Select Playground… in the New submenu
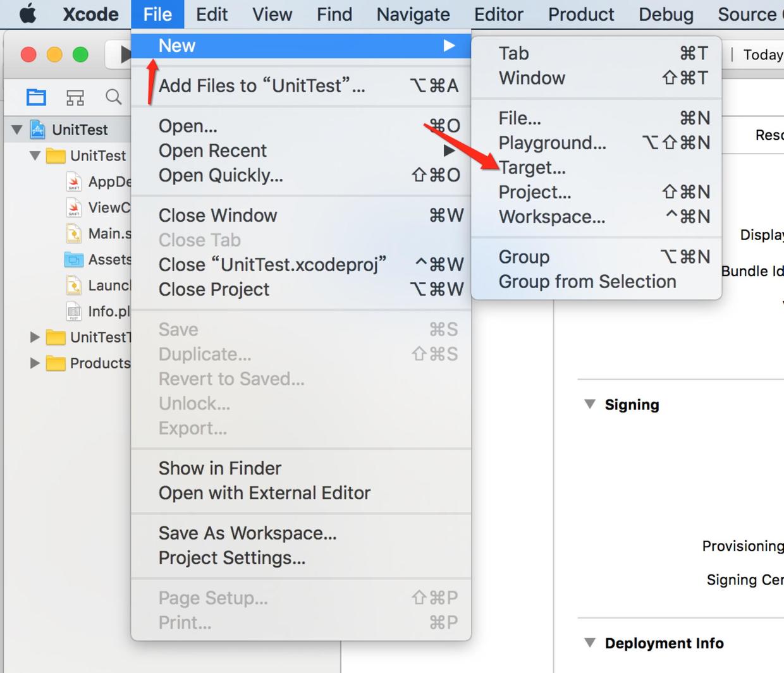Image resolution: width=784 pixels, height=673 pixels. pos(552,143)
